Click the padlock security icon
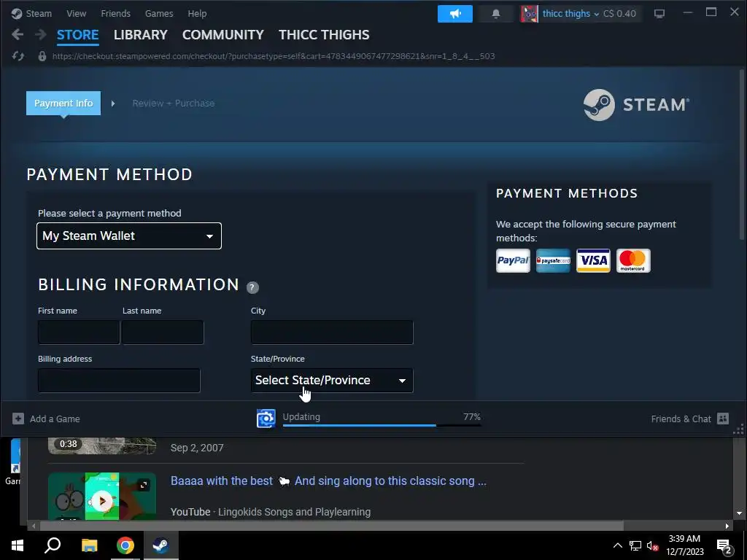This screenshot has height=560, width=747. tap(42, 56)
